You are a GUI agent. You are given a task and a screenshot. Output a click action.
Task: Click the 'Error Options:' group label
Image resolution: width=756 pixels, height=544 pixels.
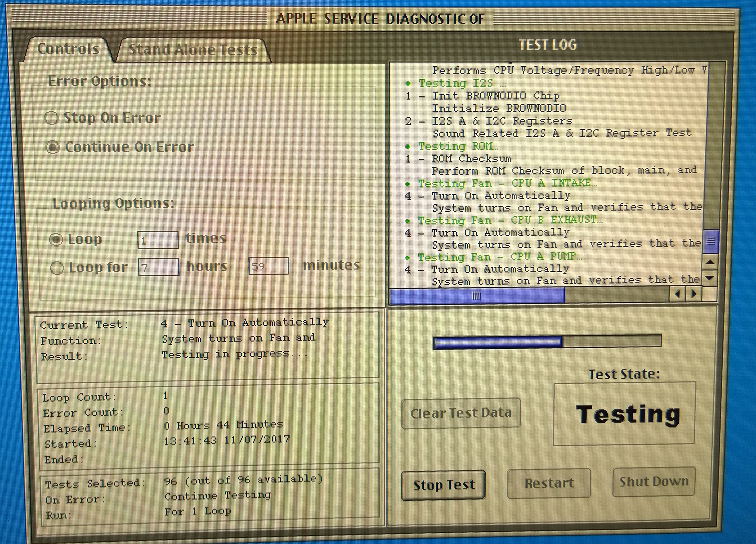(x=100, y=81)
